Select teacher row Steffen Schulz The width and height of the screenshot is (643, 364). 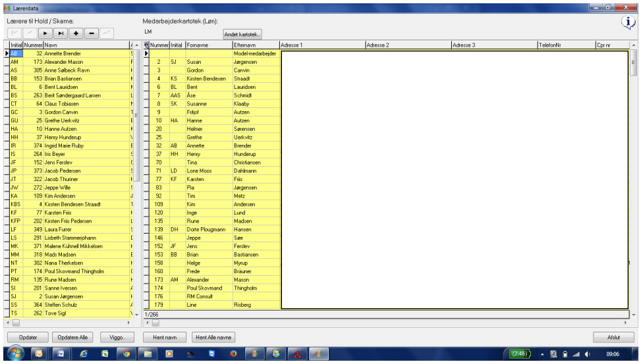pos(70,305)
